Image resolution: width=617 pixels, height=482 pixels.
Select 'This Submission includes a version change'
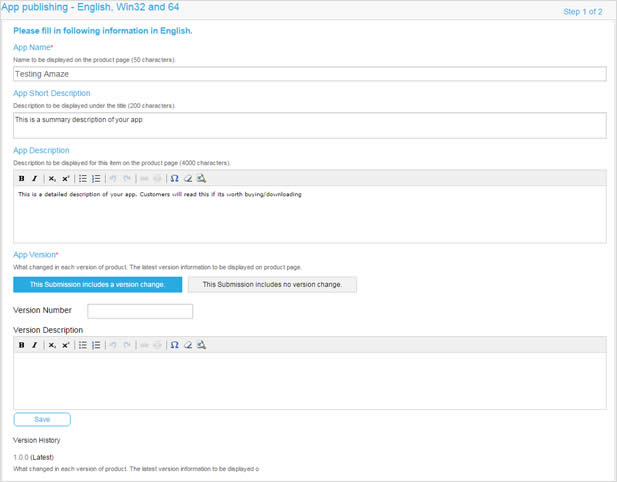click(98, 284)
